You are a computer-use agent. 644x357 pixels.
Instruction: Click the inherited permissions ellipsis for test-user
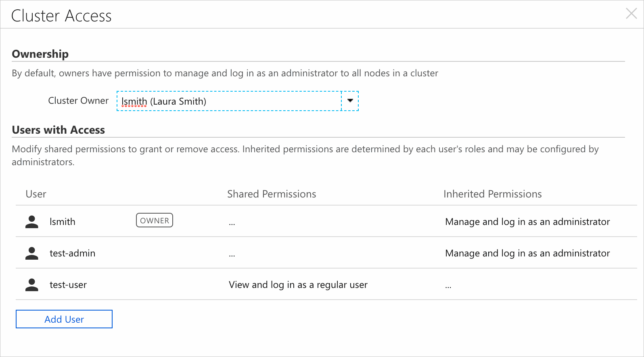click(448, 286)
